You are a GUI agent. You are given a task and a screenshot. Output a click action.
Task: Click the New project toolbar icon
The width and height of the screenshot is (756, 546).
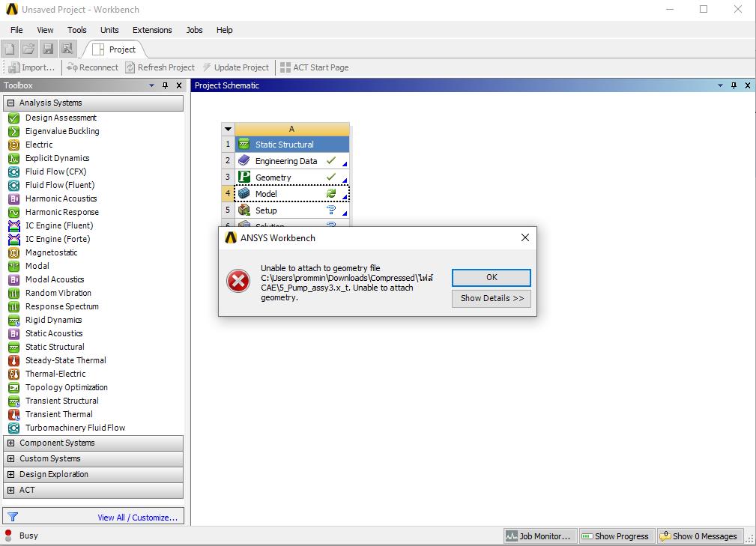pos(10,49)
